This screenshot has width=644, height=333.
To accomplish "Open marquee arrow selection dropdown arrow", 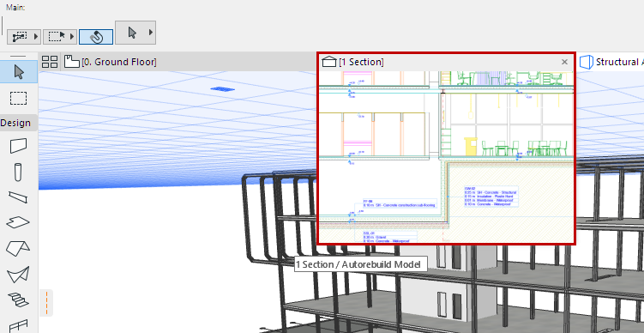I will pos(73,37).
